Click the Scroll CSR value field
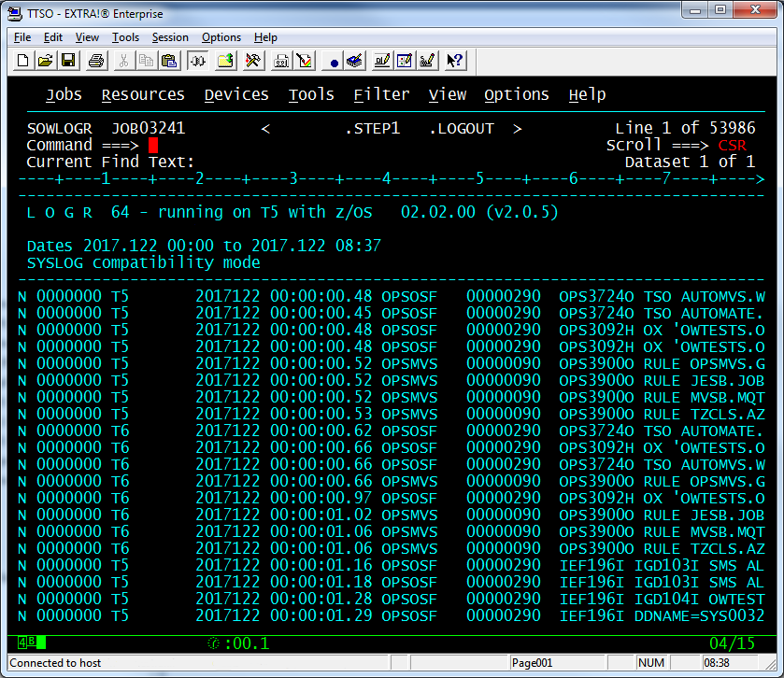 coord(733,146)
